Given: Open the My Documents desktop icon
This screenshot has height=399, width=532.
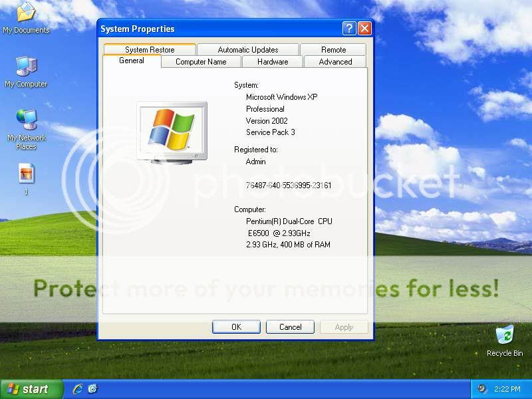Looking at the screenshot, I should 26,18.
